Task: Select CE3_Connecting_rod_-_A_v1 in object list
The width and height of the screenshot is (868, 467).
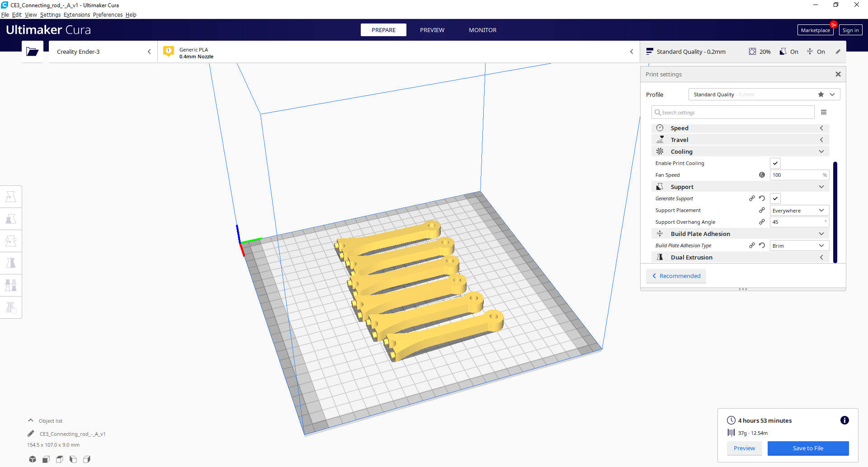Action: point(73,434)
